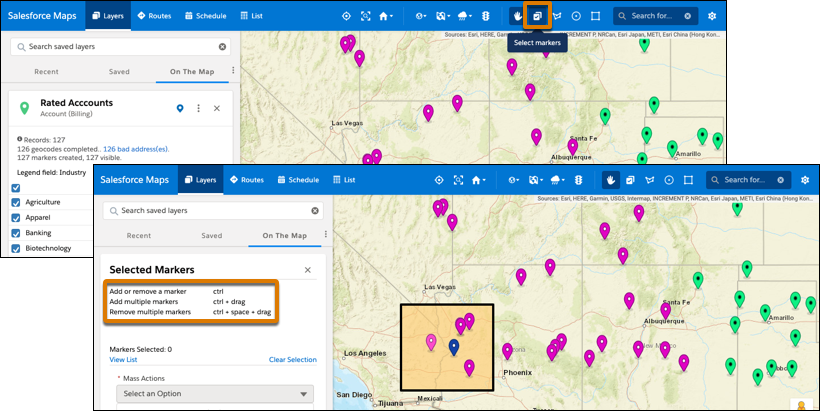Open the Schedule tab in front window
Viewport: 820px width, 411px height.
(x=298, y=180)
